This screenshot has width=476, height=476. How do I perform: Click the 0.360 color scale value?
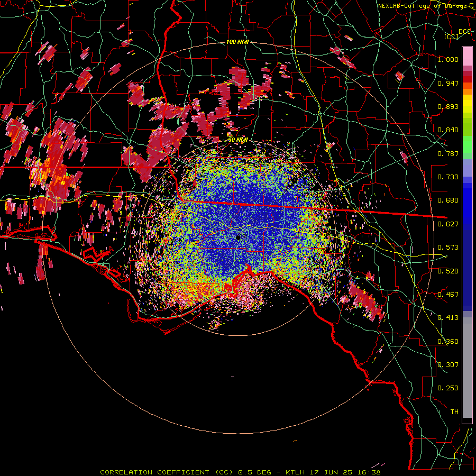click(448, 342)
